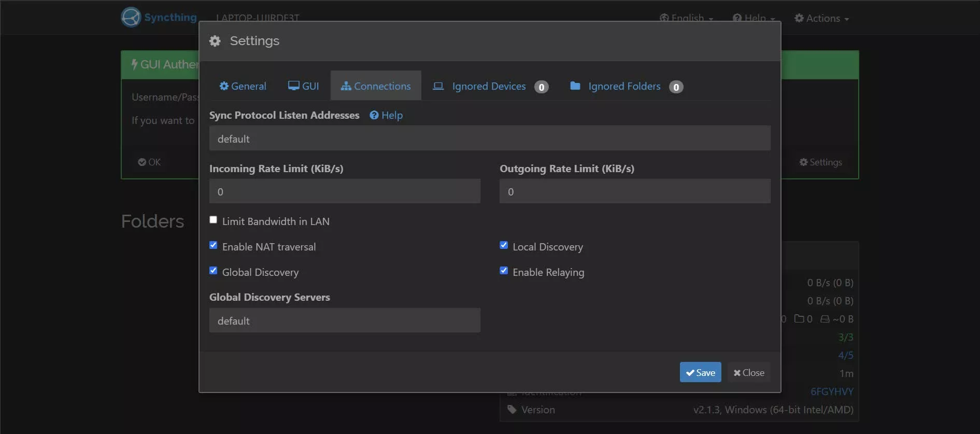Focus the Global Discovery Servers field

point(345,320)
